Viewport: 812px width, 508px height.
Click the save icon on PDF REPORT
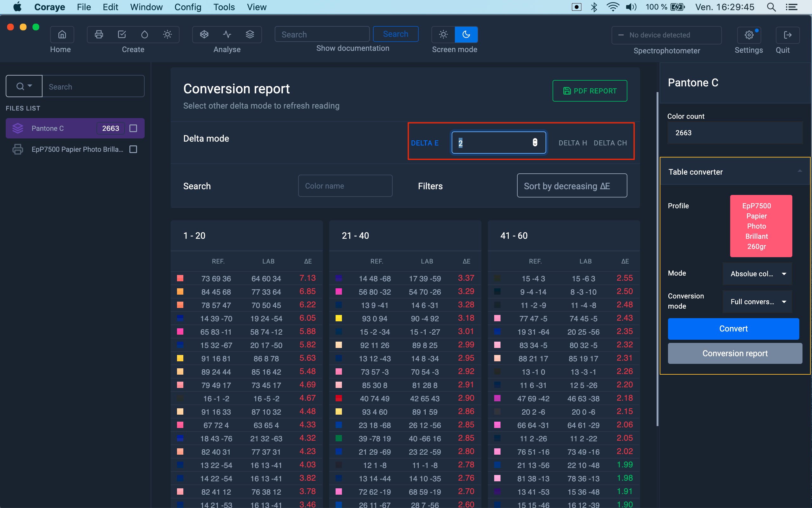567,91
